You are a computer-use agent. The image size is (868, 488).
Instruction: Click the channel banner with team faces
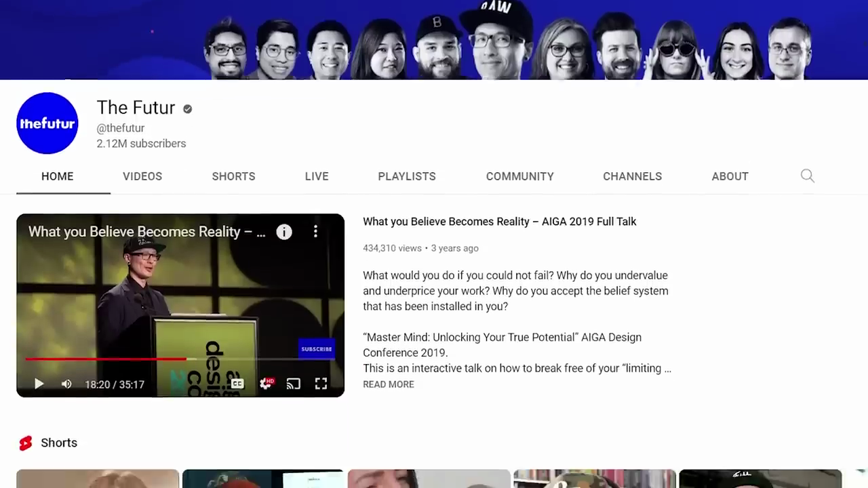[x=434, y=40]
